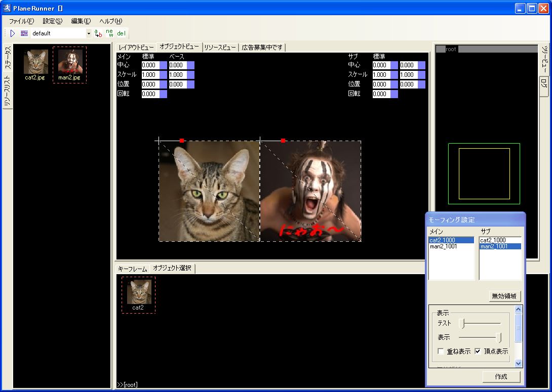This screenshot has width=552, height=392.
Task: Click the a-to-b rename icon
Action: tap(98, 33)
